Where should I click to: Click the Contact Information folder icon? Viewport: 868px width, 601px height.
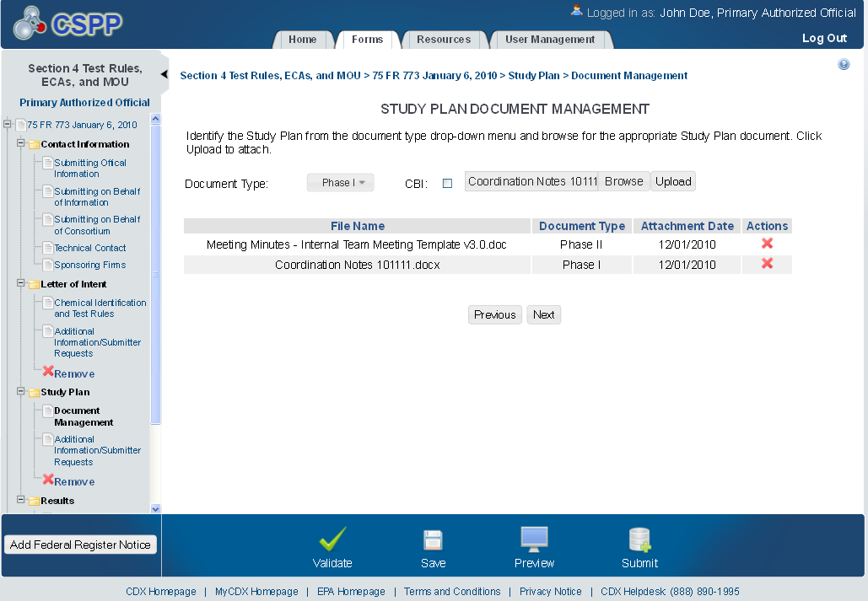[35, 144]
